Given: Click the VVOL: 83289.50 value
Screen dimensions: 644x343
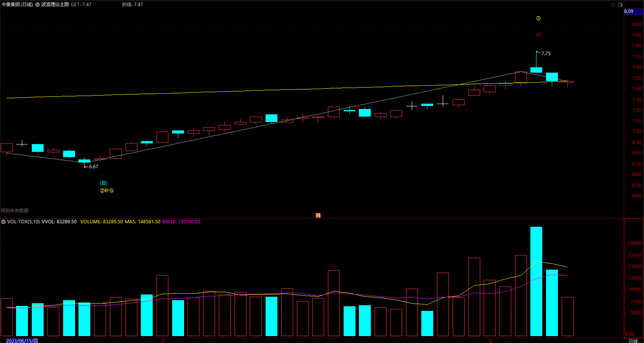Looking at the screenshot, I should pyautogui.click(x=59, y=222).
